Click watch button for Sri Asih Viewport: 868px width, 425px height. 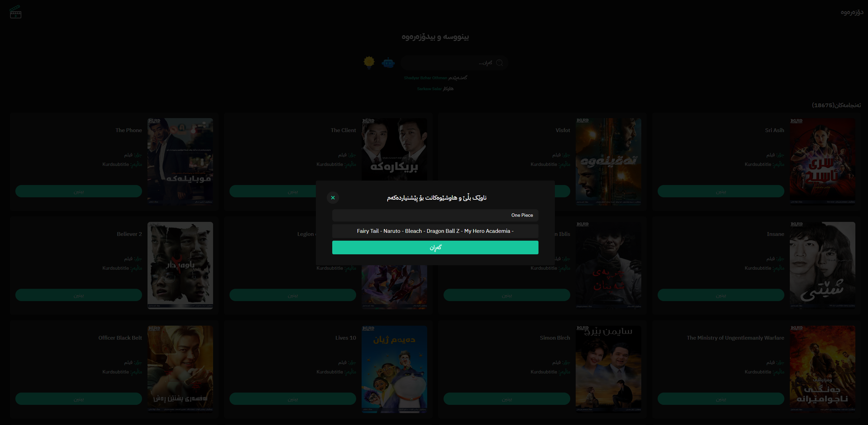click(x=721, y=191)
